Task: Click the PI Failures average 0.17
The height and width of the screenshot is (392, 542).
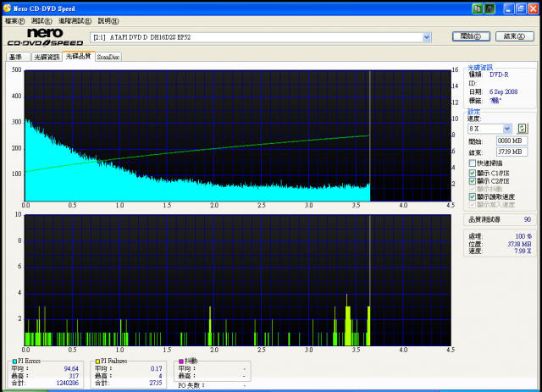Action: pyautogui.click(x=156, y=369)
